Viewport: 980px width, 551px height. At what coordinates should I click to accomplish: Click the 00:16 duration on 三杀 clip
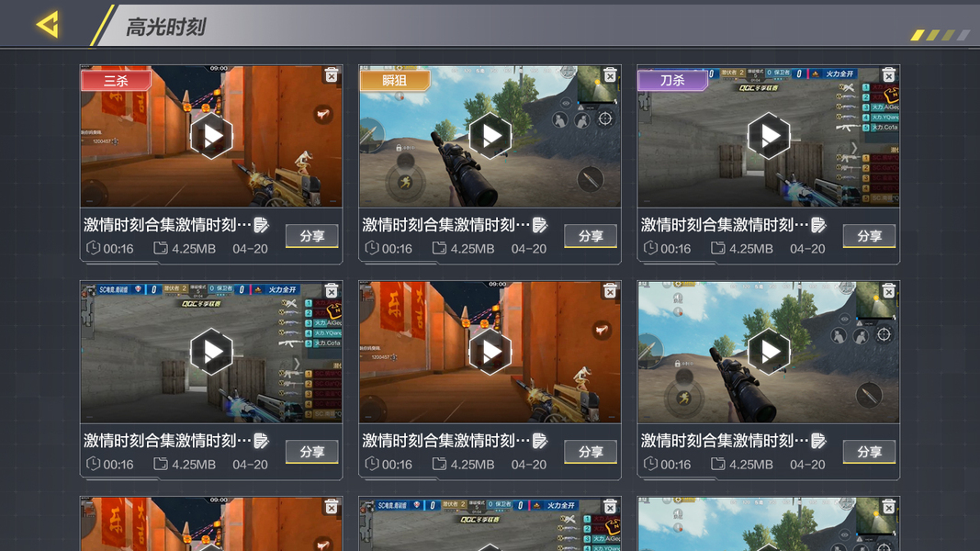(118, 249)
